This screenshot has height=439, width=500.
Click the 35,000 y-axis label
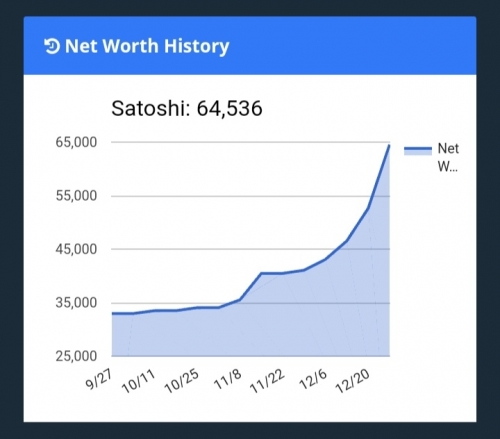pos(76,303)
